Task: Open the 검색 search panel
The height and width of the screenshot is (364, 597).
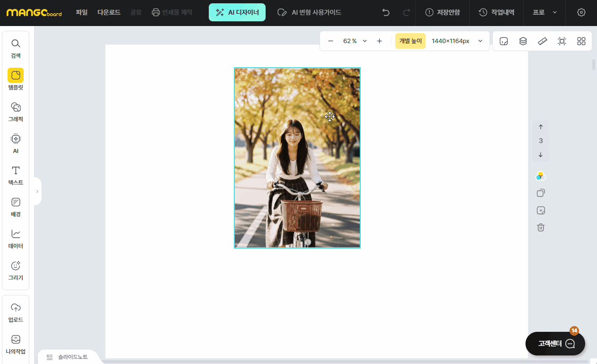Action: pos(16,48)
